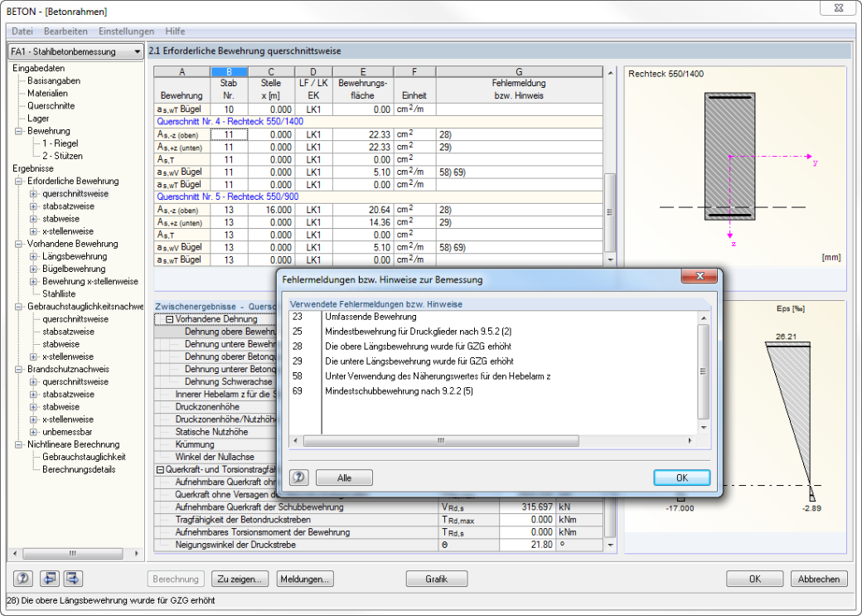Open the Bearbeiten menu
Screen dimensions: 862x616
coord(65,32)
